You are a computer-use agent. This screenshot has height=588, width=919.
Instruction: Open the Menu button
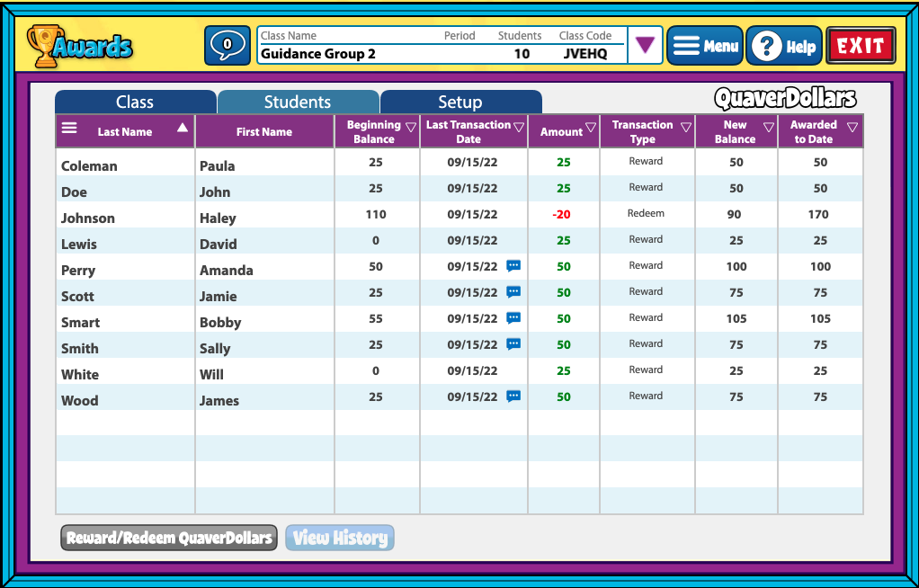tap(704, 45)
